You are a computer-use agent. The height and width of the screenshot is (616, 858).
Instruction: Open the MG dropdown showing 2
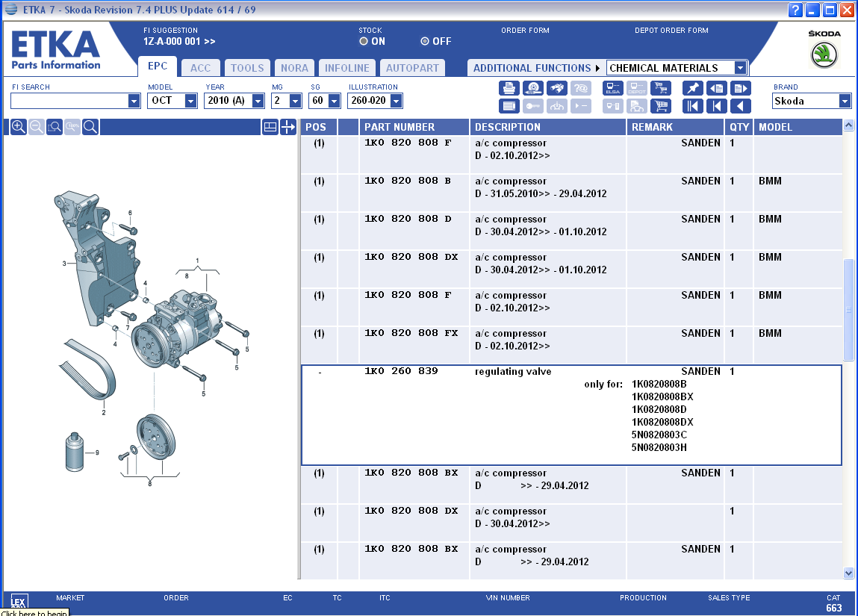(x=295, y=101)
